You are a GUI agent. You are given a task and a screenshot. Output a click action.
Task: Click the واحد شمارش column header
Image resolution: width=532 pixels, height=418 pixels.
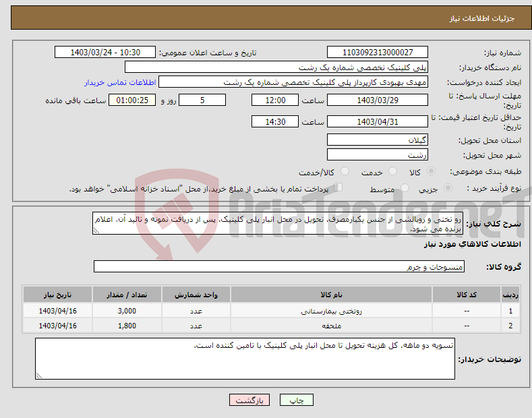coord(196,295)
